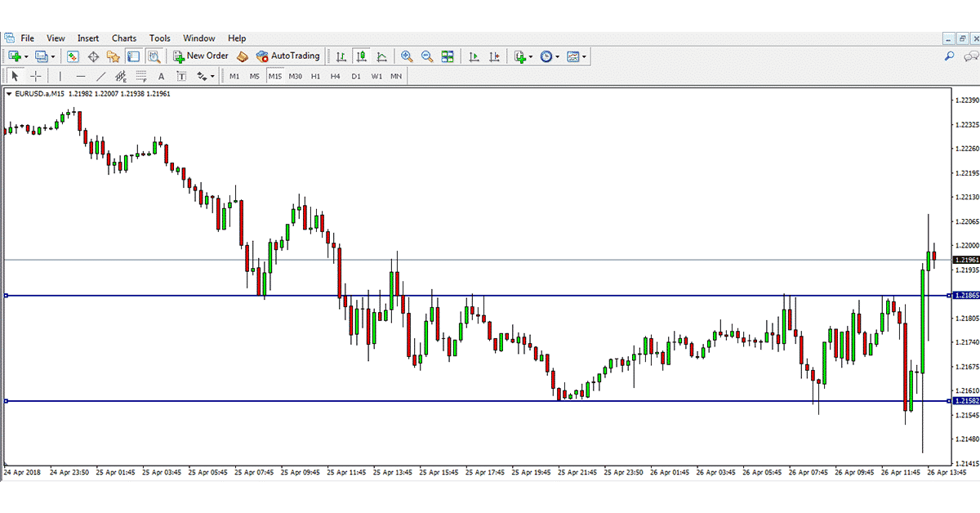The image size is (980, 513).
Task: Select the Insert Text tool
Action: pyautogui.click(x=161, y=75)
